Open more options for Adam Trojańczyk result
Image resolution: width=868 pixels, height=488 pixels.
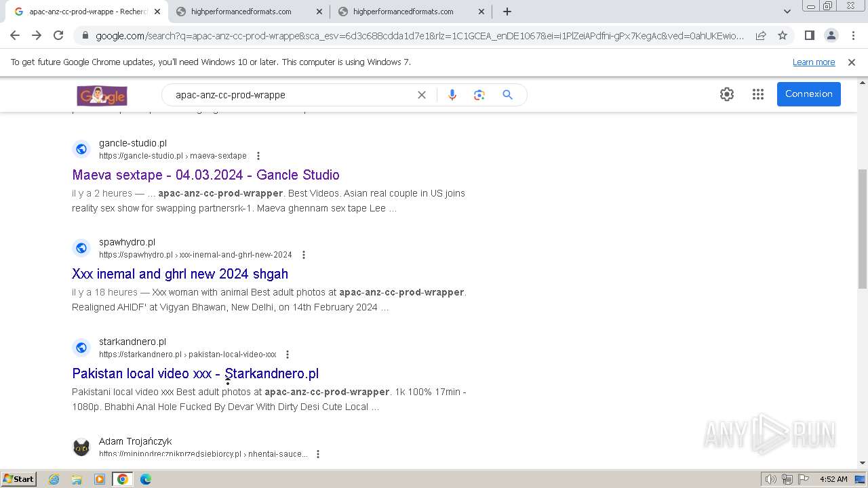(x=318, y=454)
